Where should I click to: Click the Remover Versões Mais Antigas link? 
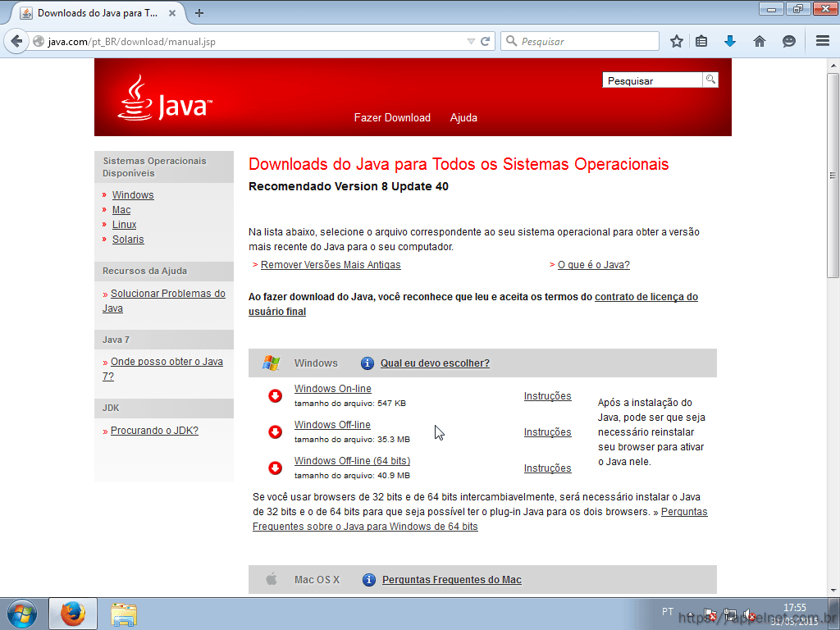click(331, 265)
